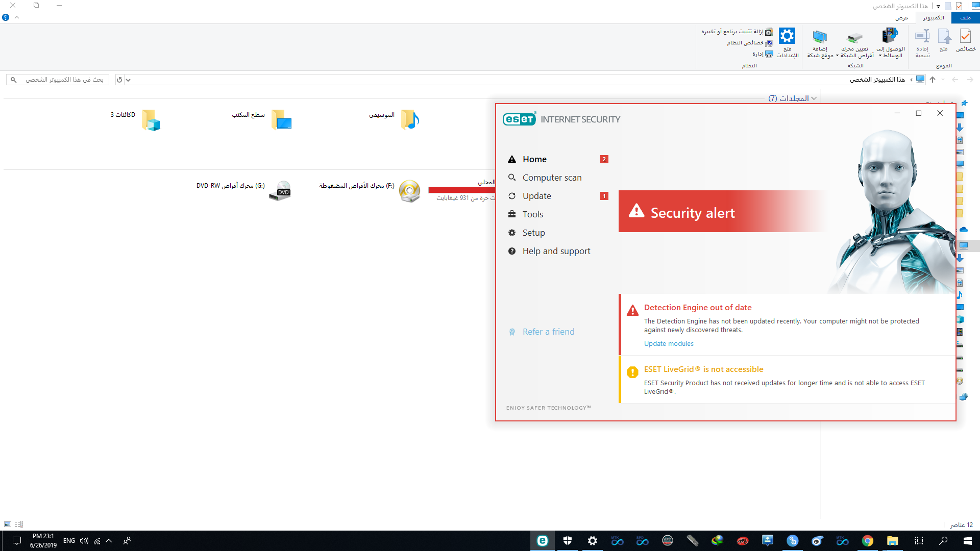Click the Quick Access Toolbar properties checkmark icon
The image size is (980, 551).
(x=959, y=6)
